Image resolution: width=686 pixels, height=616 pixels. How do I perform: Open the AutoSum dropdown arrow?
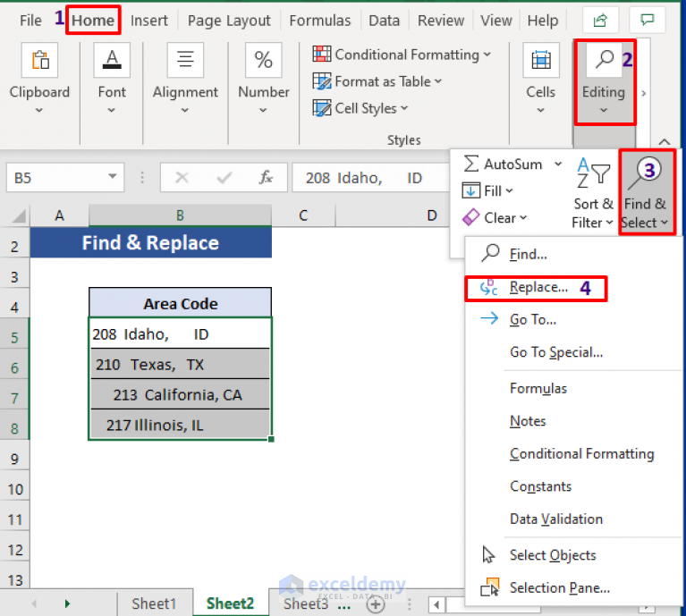coord(558,164)
